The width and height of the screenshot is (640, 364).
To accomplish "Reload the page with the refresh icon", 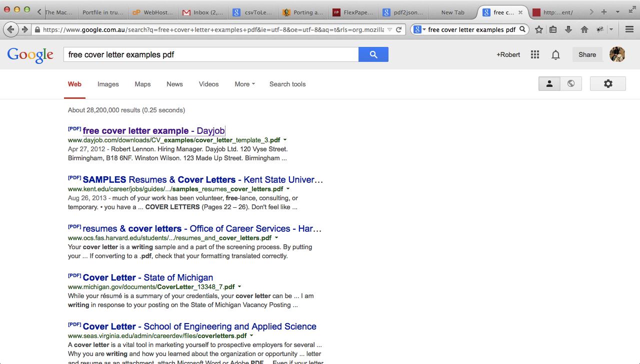I will tap(398, 29).
